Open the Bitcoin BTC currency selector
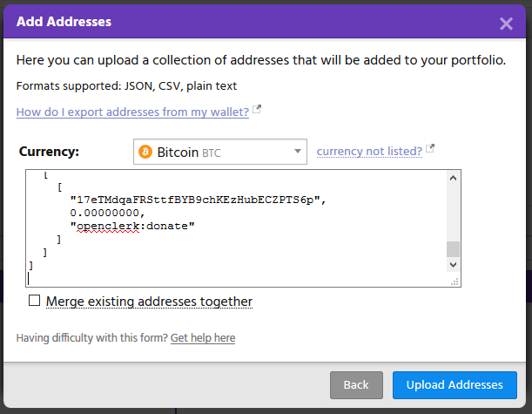 (219, 152)
